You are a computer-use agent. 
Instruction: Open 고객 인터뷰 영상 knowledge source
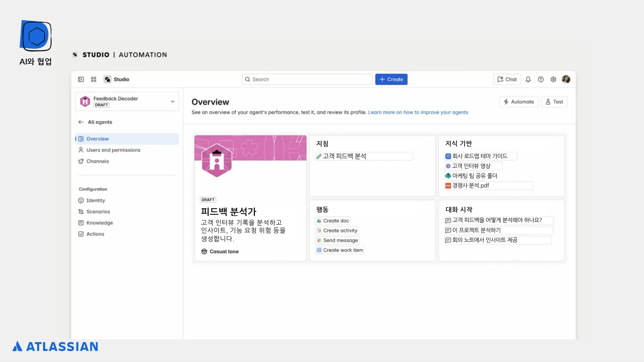coord(473,166)
